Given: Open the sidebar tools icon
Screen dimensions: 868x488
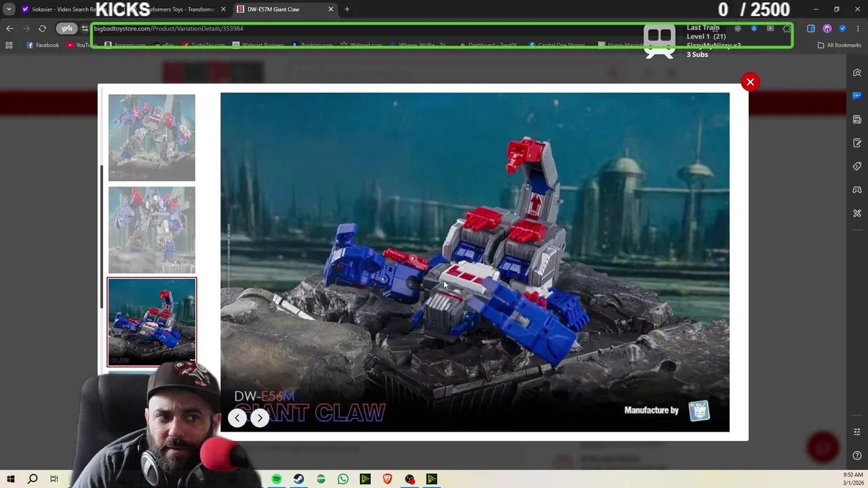Looking at the screenshot, I should [857, 213].
